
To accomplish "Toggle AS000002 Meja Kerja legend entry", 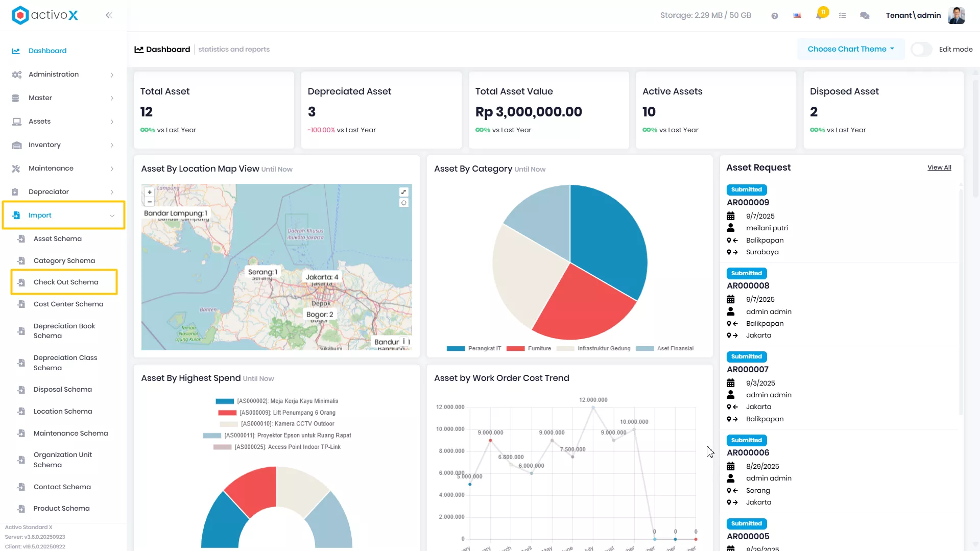I will tap(277, 401).
